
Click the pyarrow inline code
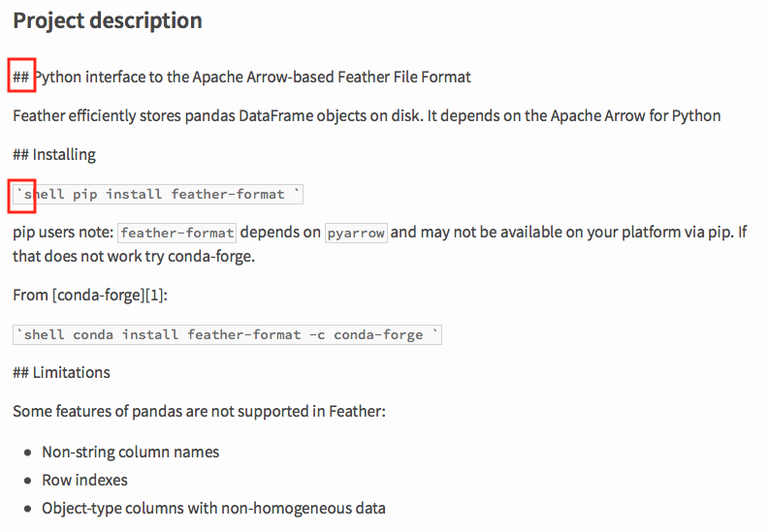pyautogui.click(x=356, y=233)
